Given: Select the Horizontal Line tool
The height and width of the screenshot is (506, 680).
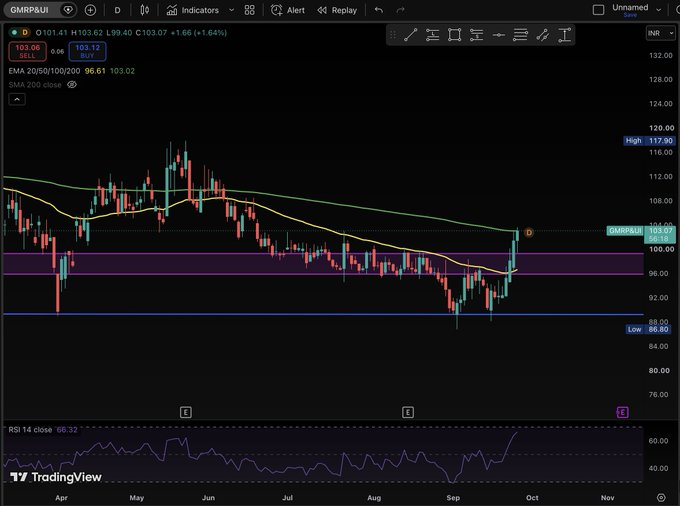Looking at the screenshot, I should pyautogui.click(x=499, y=35).
